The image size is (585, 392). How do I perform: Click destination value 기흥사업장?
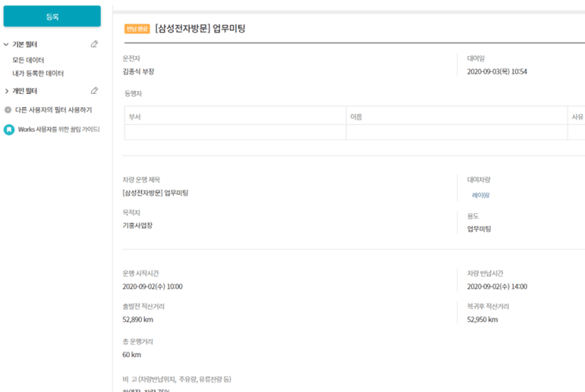(137, 225)
